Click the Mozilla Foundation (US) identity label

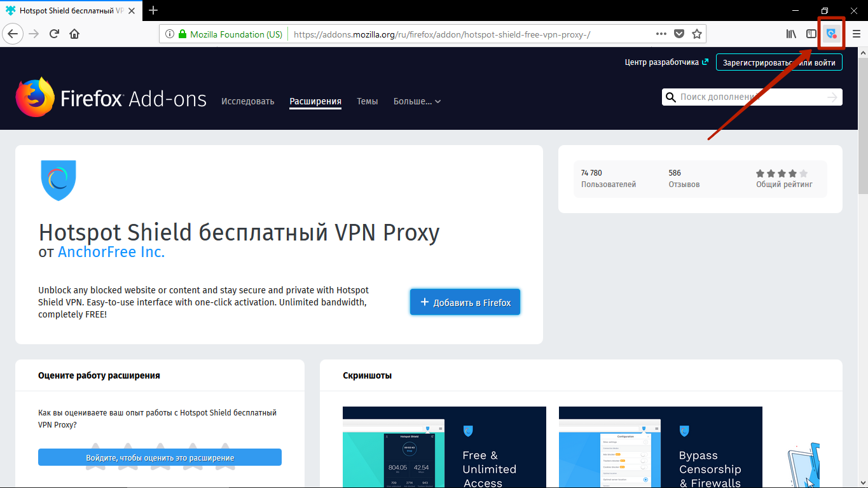coord(236,34)
